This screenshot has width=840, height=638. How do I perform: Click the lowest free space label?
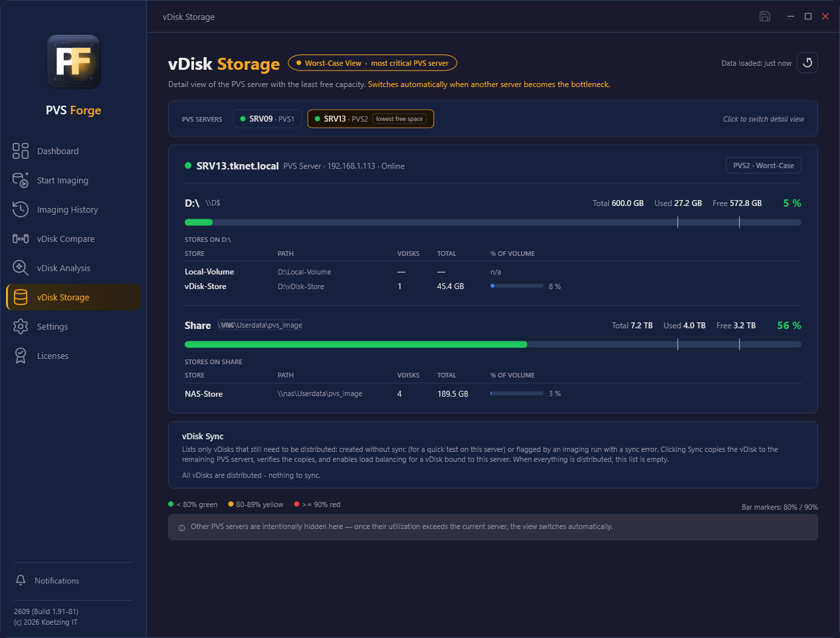399,119
